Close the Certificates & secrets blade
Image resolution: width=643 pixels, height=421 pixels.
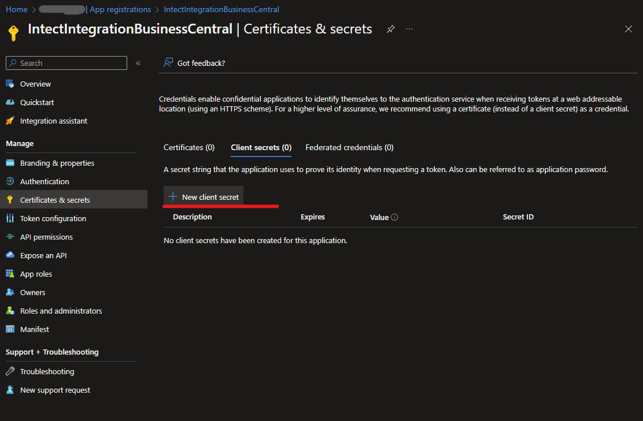(628, 29)
